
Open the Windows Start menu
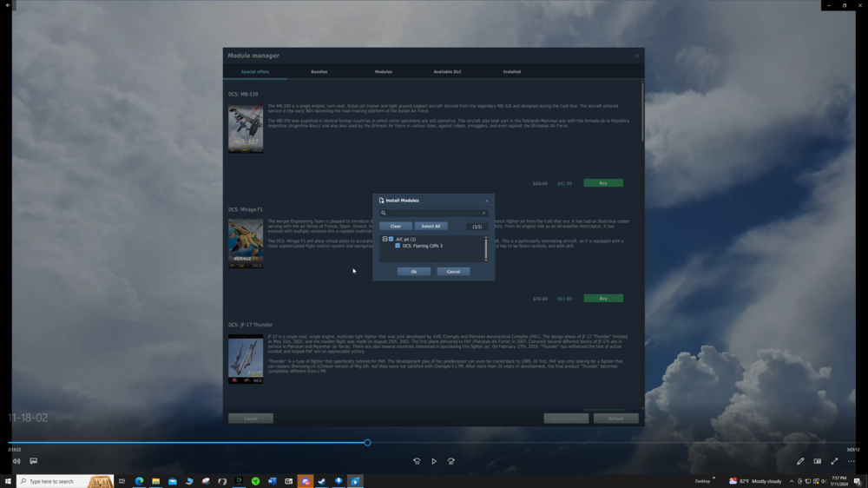click(x=8, y=481)
